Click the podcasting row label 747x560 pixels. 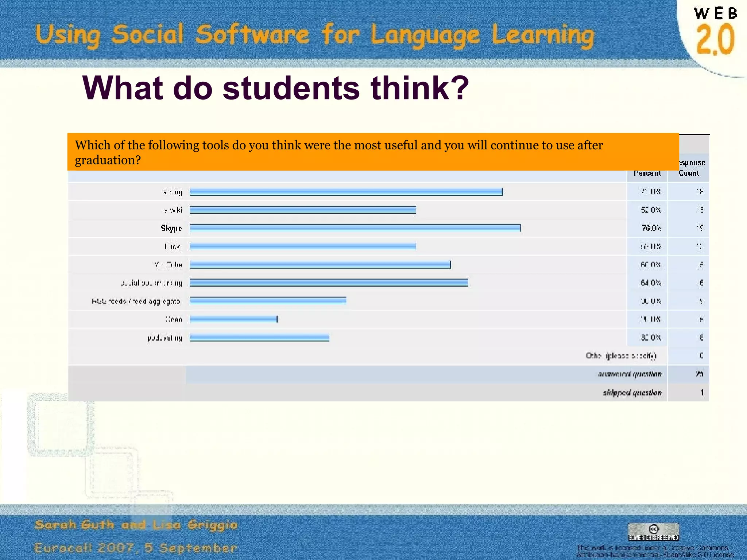[165, 338]
